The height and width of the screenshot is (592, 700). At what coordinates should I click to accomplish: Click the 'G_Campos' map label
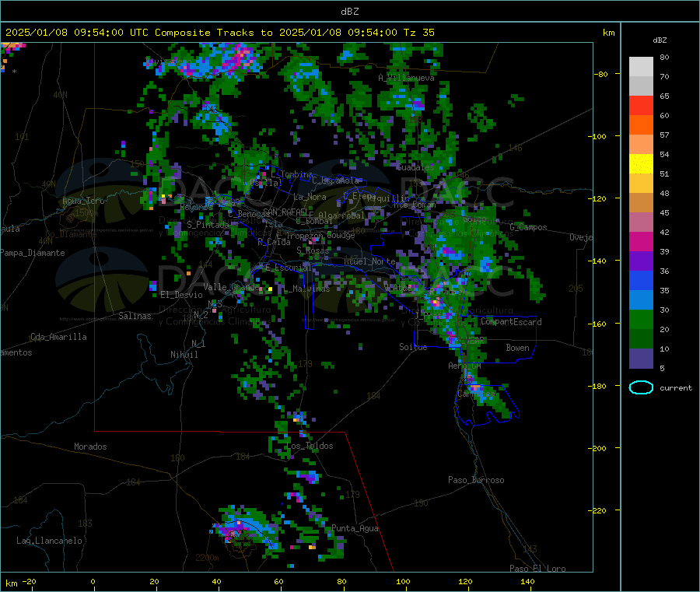point(528,227)
